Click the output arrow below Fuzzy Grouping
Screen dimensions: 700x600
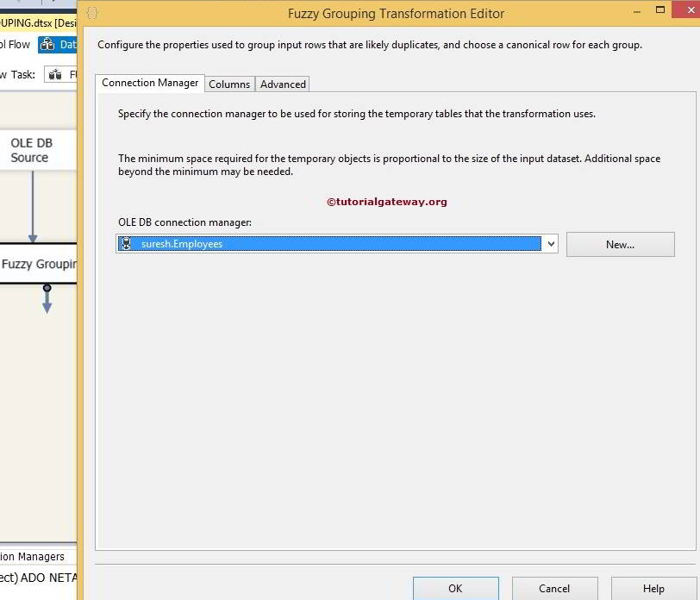click(x=46, y=298)
